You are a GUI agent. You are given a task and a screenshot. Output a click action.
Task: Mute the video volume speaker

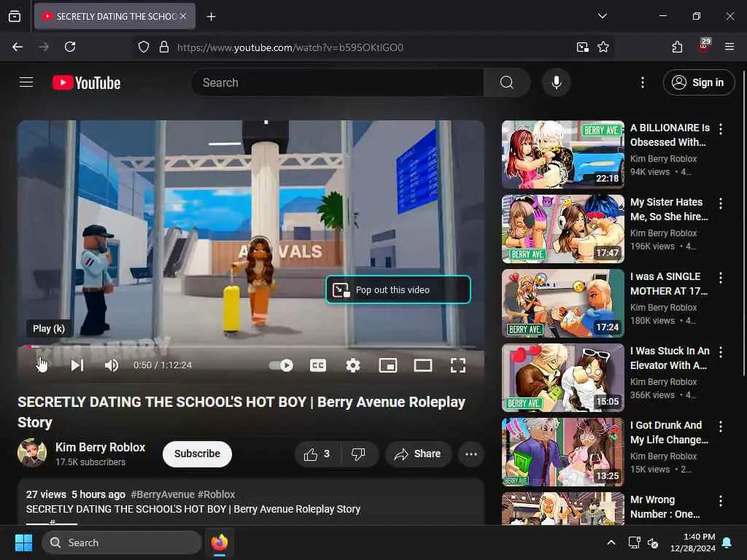tap(112, 365)
